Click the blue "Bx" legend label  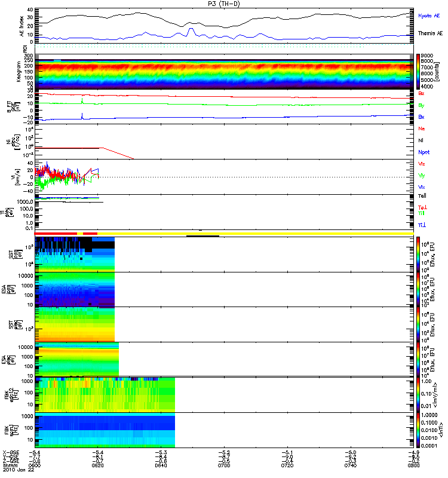click(421, 117)
